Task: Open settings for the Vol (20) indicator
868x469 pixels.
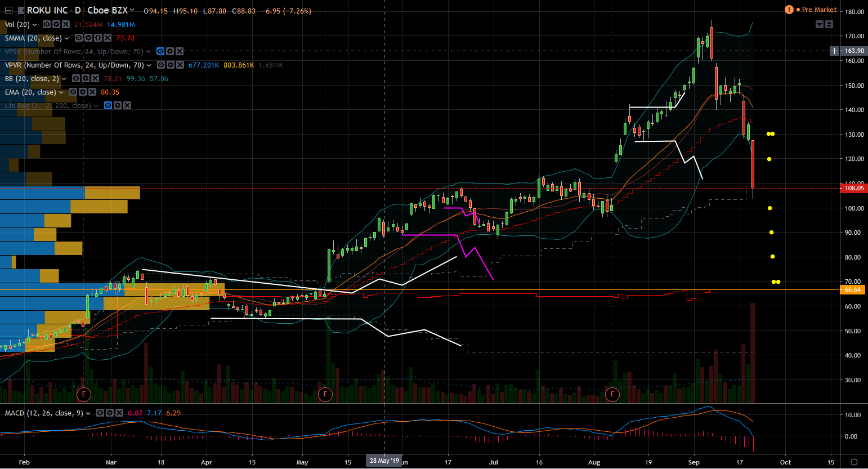Action: coord(56,25)
